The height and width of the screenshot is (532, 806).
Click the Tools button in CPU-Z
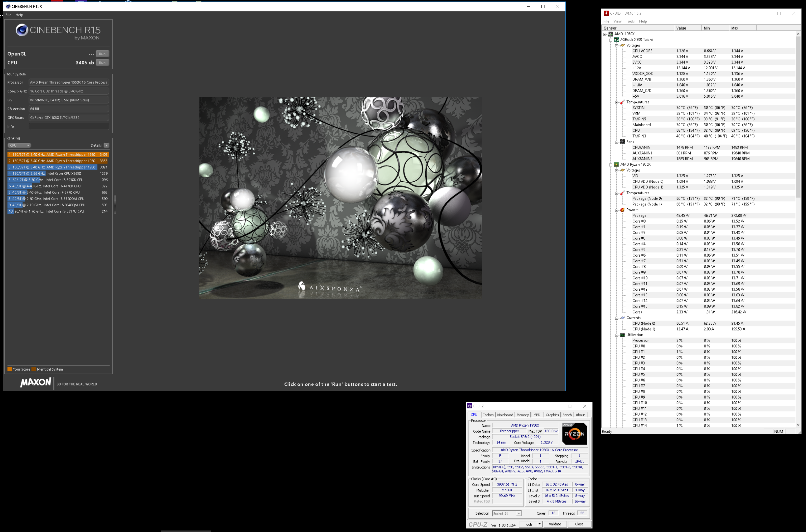click(528, 524)
